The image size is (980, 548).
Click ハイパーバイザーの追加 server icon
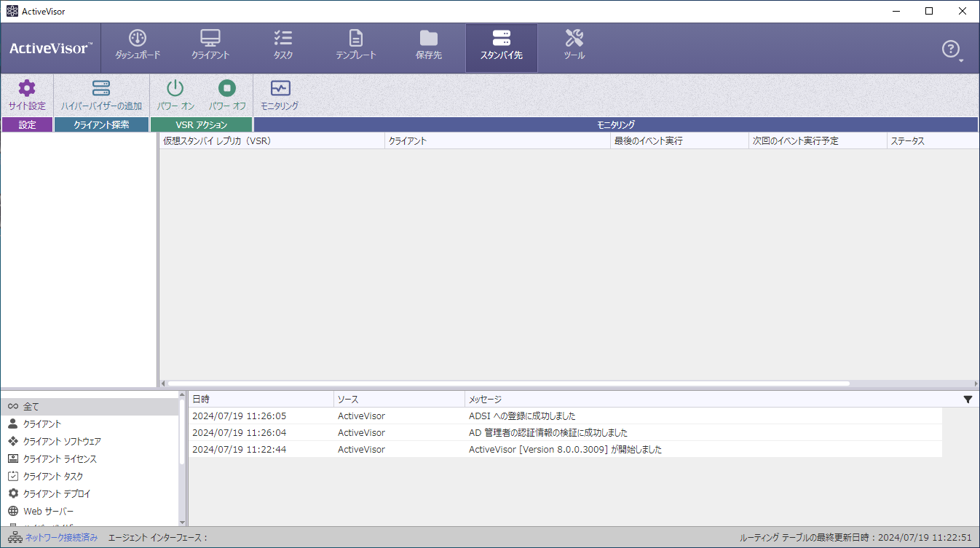(101, 89)
